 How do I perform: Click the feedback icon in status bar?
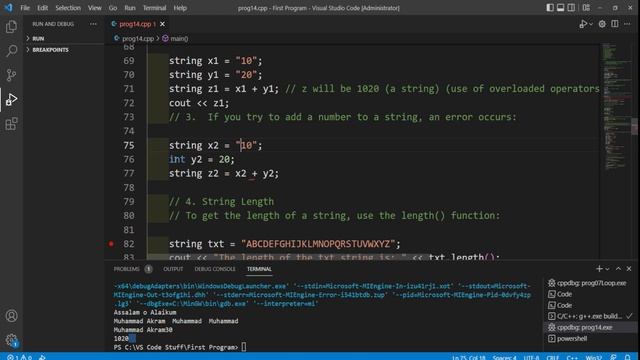pyautogui.click(x=613, y=357)
